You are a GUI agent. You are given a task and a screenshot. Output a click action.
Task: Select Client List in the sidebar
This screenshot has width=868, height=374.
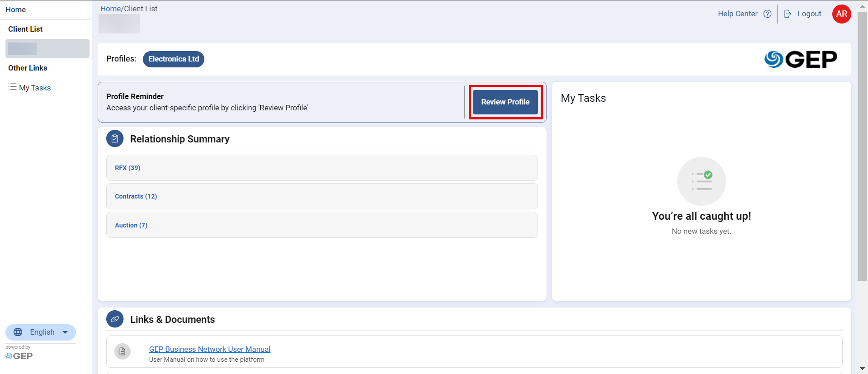click(x=25, y=29)
